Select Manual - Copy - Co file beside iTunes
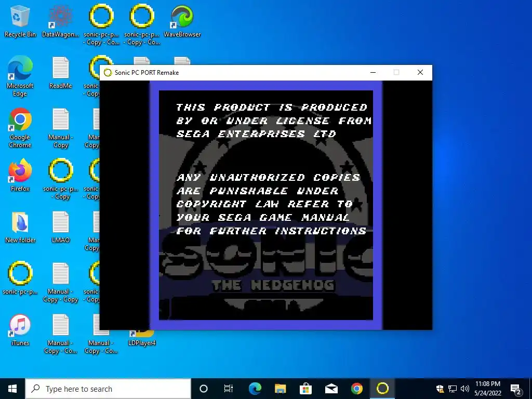This screenshot has width=532, height=399. pyautogui.click(x=60, y=334)
